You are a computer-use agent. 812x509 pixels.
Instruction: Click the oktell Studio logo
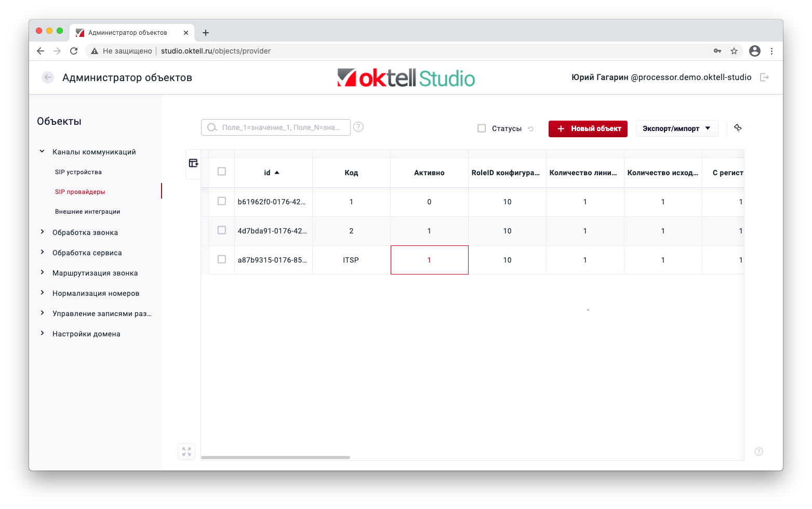coord(406,78)
